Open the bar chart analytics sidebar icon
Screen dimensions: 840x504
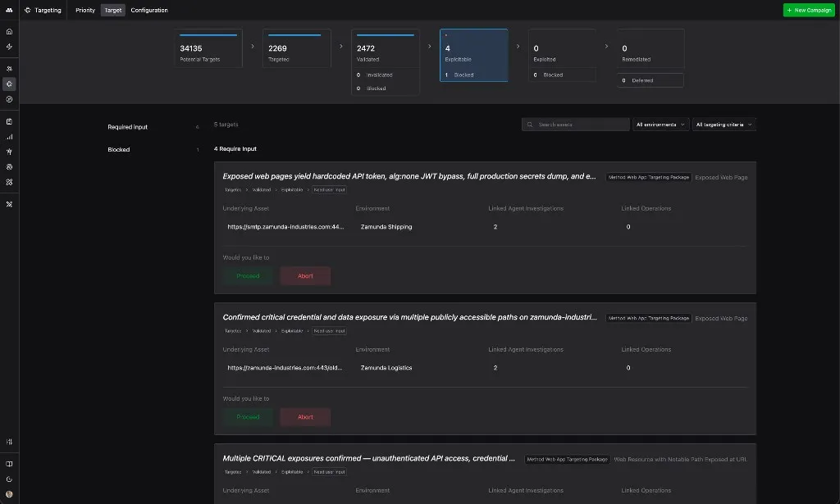(9, 137)
